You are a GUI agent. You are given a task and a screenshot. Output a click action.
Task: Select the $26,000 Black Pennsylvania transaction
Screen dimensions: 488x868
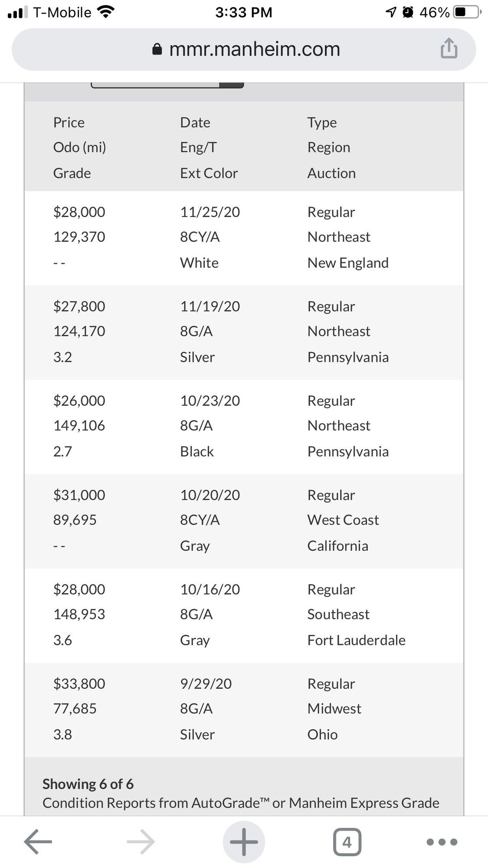click(x=244, y=426)
